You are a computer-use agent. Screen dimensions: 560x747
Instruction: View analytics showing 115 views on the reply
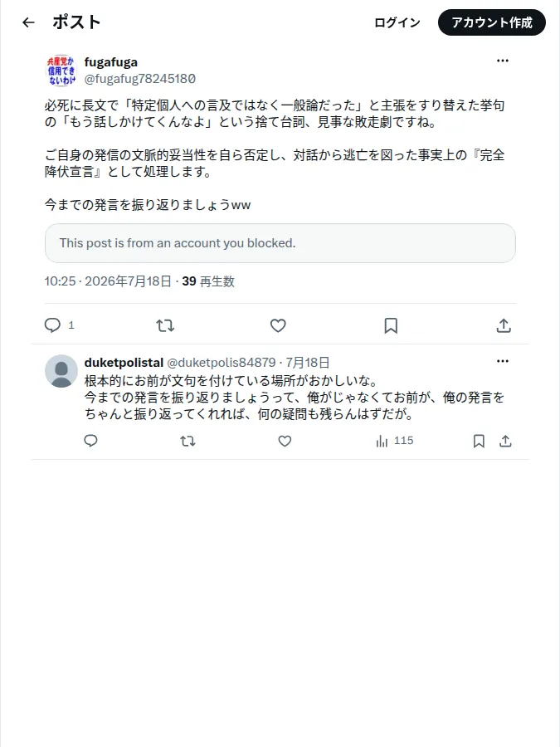coord(394,442)
